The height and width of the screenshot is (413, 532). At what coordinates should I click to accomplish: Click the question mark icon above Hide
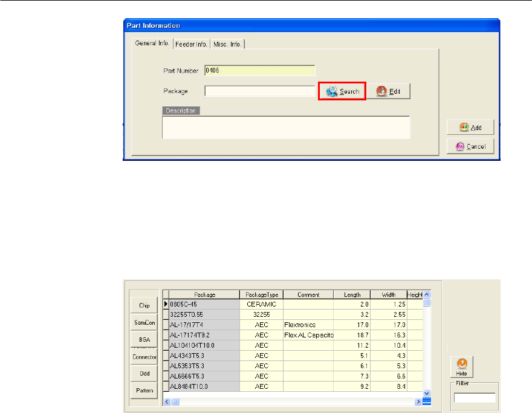click(462, 363)
